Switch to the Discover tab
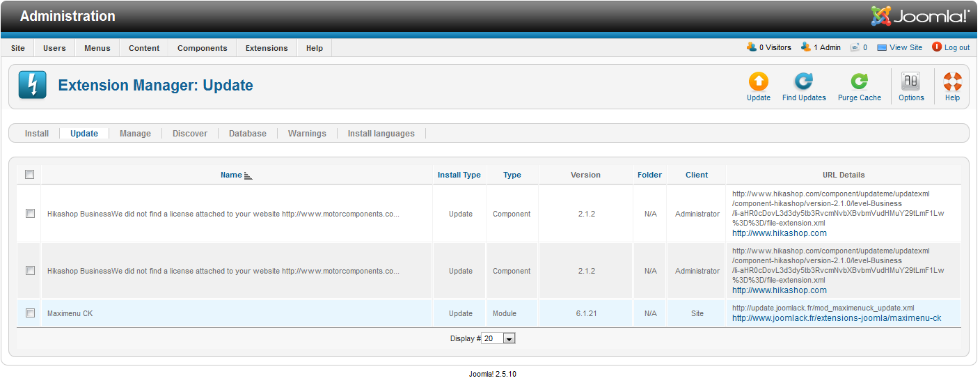980x385 pixels. (190, 134)
